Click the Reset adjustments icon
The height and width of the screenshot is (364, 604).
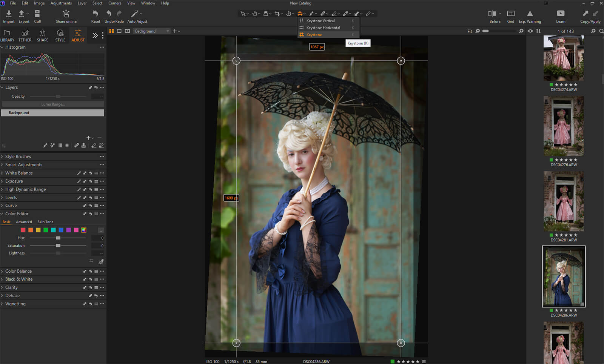pos(96,14)
